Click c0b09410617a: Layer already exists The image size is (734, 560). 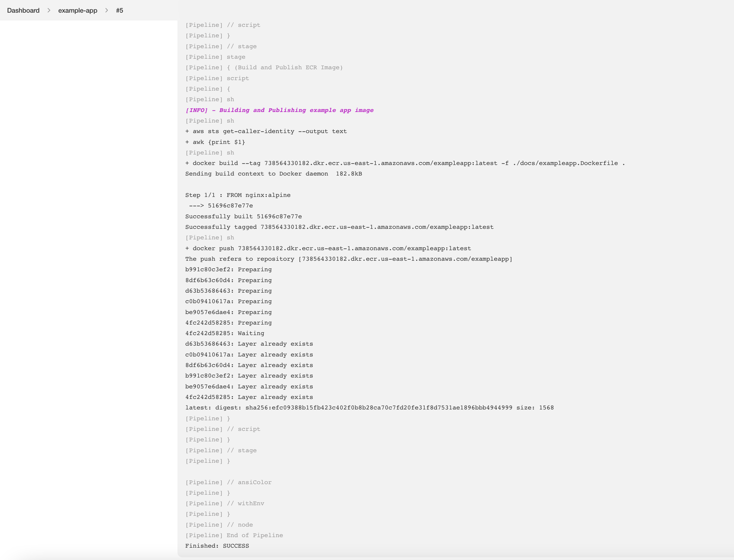(249, 355)
